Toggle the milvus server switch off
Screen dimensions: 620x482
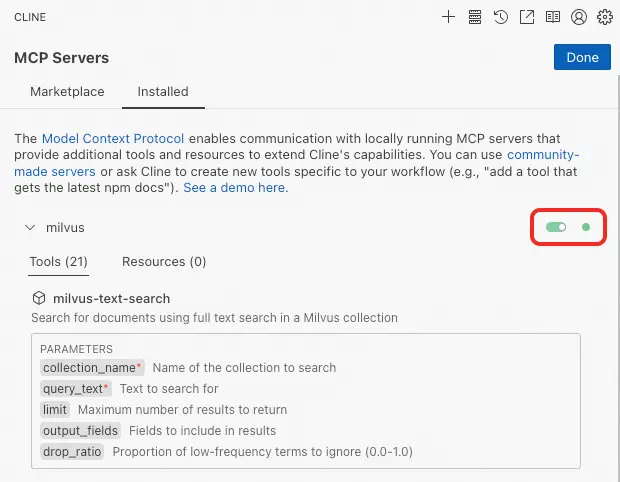tap(556, 228)
